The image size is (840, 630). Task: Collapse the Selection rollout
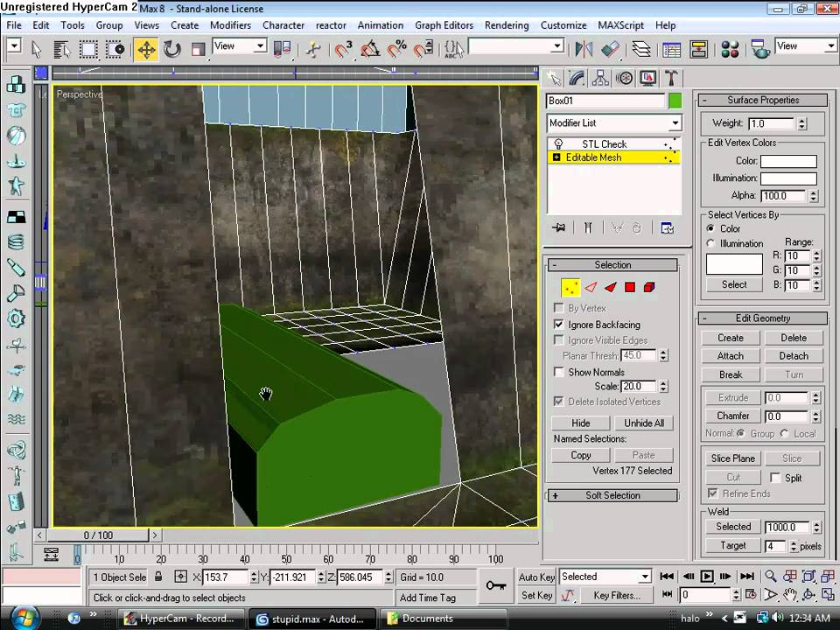tap(612, 264)
